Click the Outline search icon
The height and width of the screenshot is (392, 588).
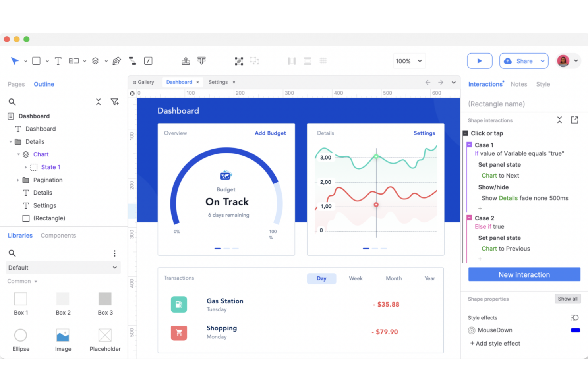tap(12, 102)
